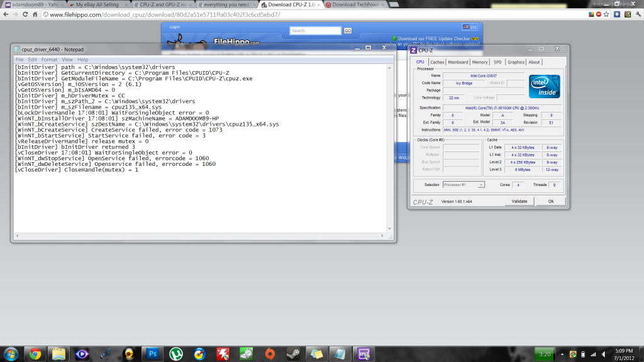
Task: Open Windows Explorer folder on taskbar
Action: coord(58,354)
